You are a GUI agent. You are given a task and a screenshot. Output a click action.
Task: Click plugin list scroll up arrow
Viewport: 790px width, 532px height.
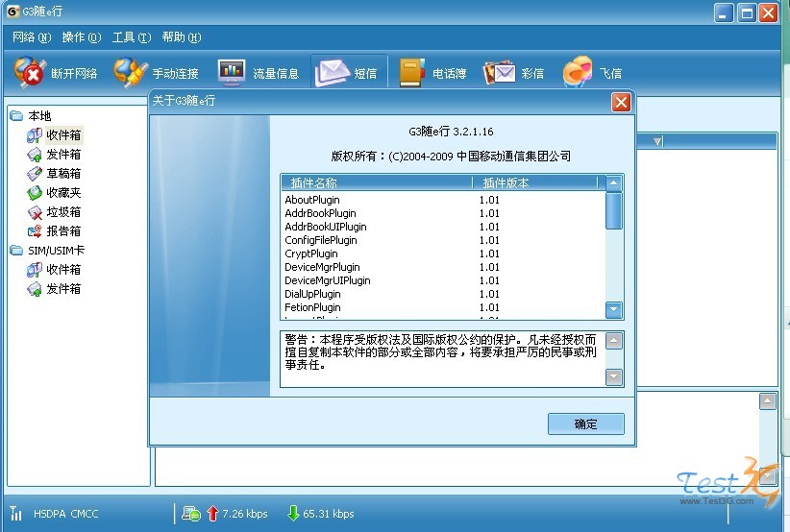614,183
